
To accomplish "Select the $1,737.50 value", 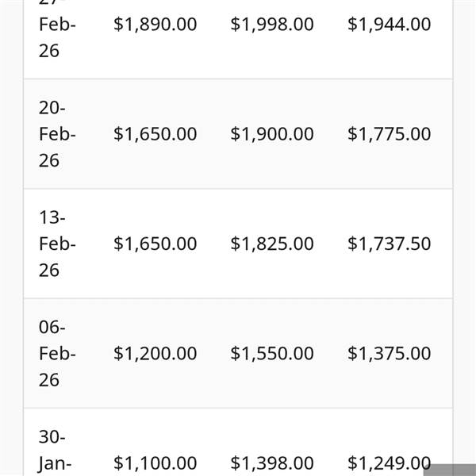I will point(389,244).
